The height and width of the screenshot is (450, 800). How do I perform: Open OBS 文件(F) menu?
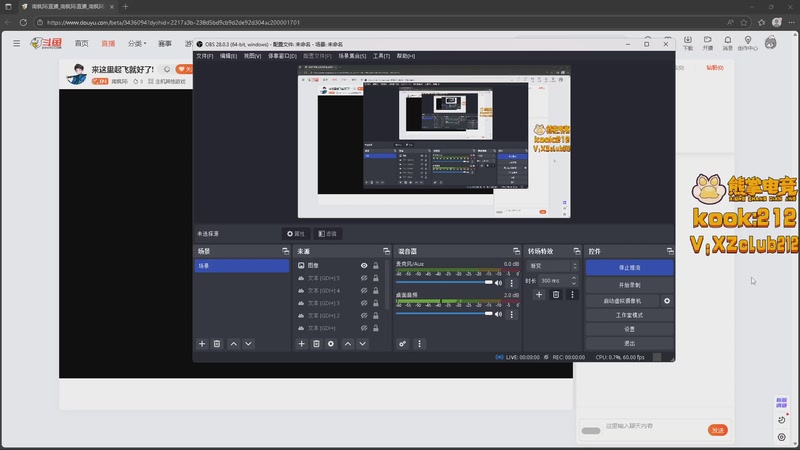[x=205, y=56]
